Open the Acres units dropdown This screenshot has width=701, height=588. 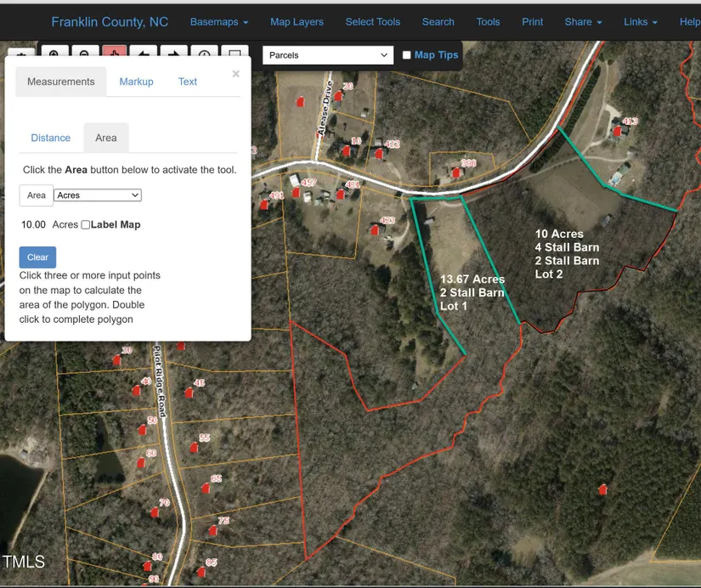pyautogui.click(x=97, y=195)
